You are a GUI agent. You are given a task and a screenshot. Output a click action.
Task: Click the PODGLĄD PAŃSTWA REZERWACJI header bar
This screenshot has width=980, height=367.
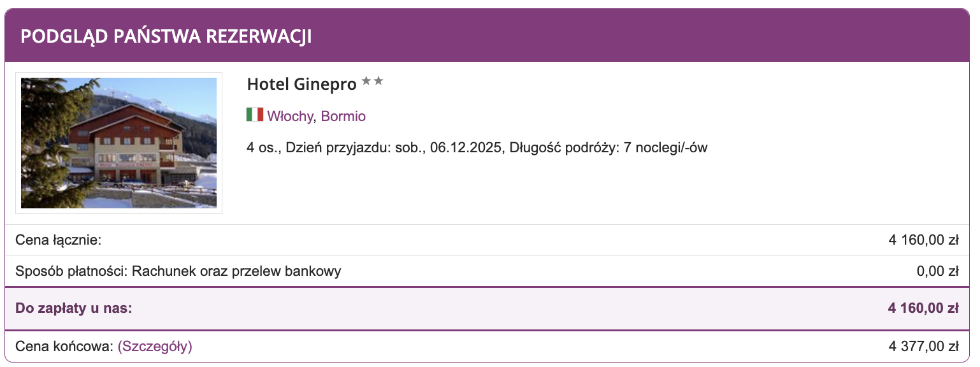point(166,35)
